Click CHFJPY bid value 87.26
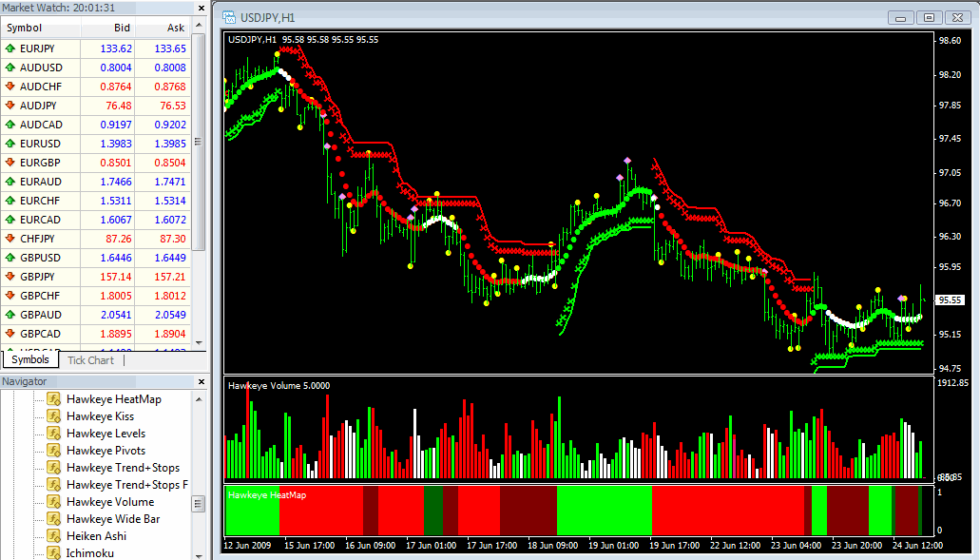The width and height of the screenshot is (980, 560). pyautogui.click(x=119, y=238)
